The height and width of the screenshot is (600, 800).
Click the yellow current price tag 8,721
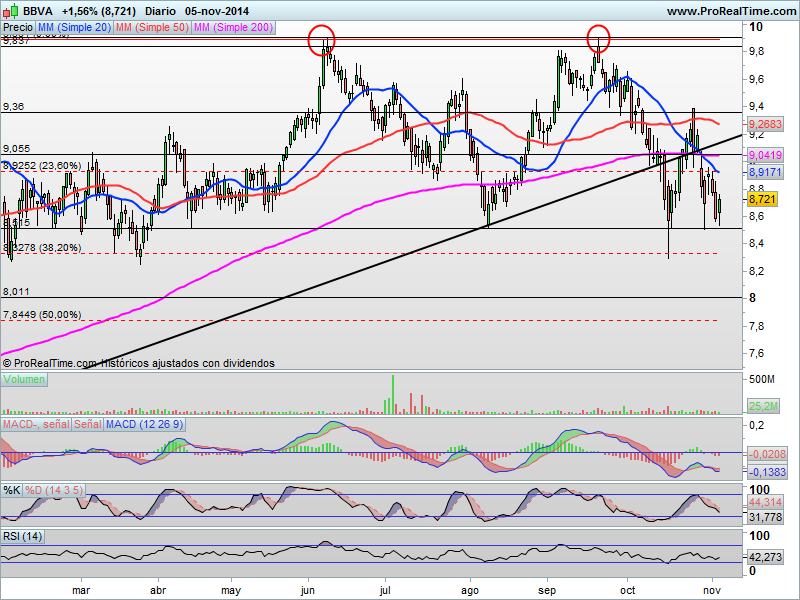pos(762,199)
